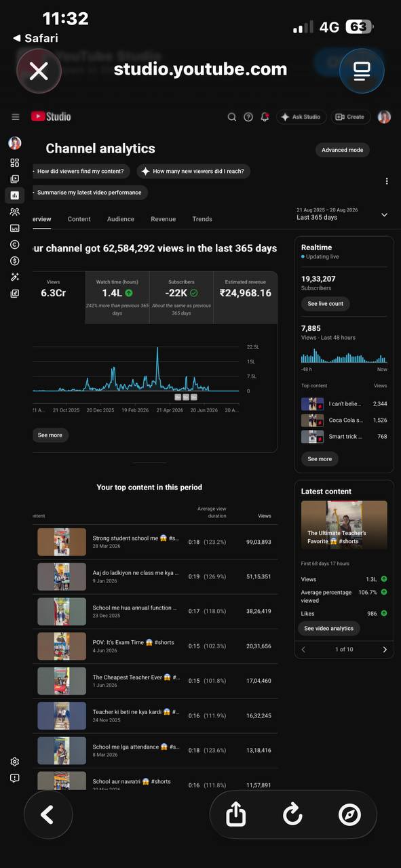Open Settings gear in sidebar
Screen dimensions: 401x868
pyautogui.click(x=15, y=762)
